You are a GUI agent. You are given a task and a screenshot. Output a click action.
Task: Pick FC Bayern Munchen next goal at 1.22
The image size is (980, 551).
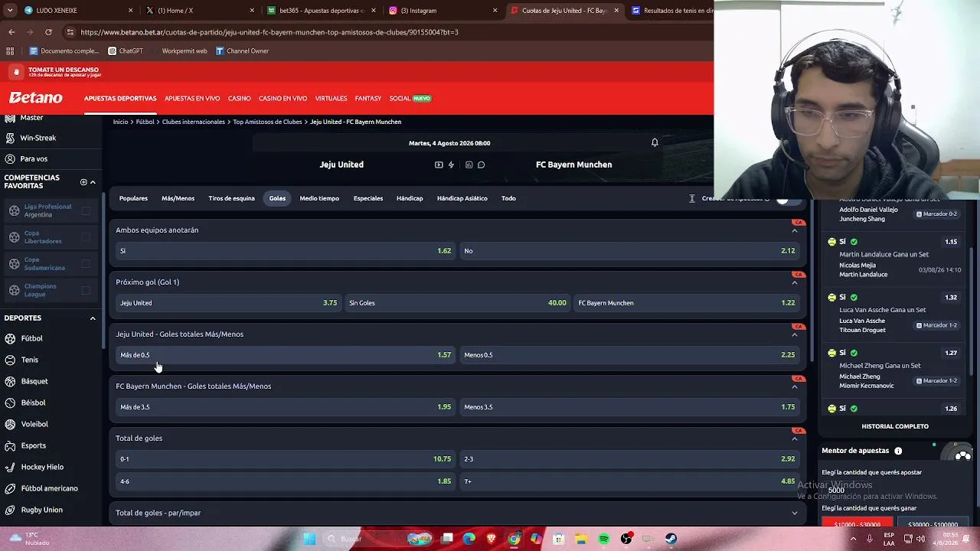coord(687,303)
